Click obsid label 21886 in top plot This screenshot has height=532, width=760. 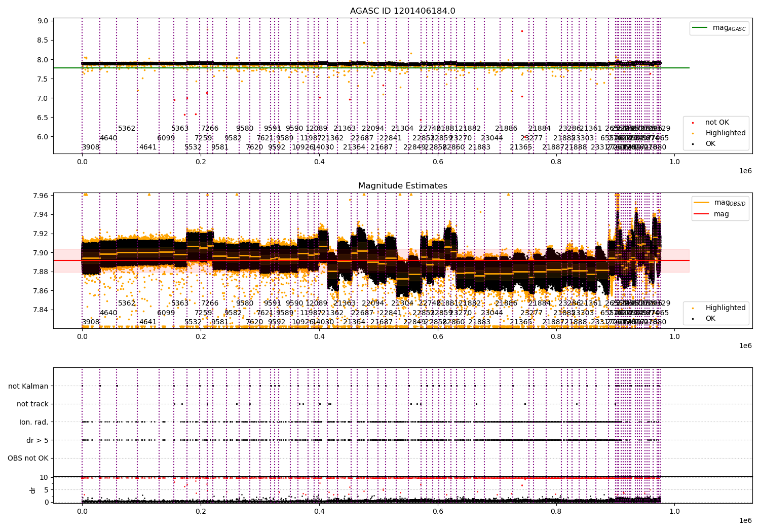506,129
